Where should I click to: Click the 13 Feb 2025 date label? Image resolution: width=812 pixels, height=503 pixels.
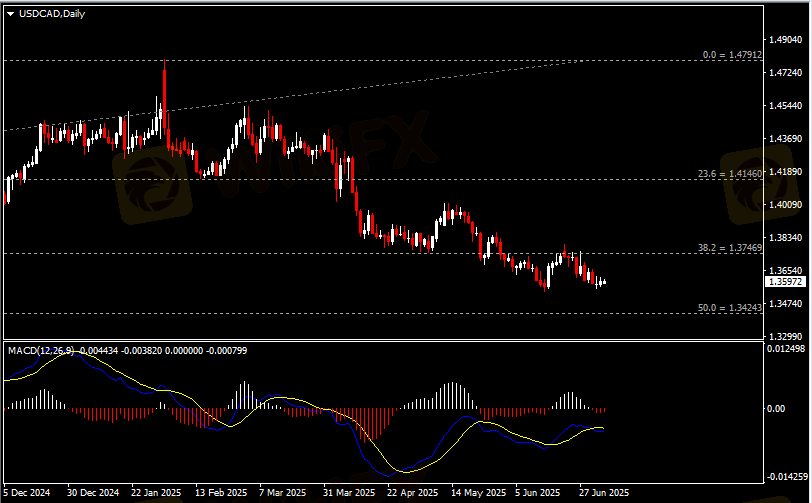pos(221,492)
